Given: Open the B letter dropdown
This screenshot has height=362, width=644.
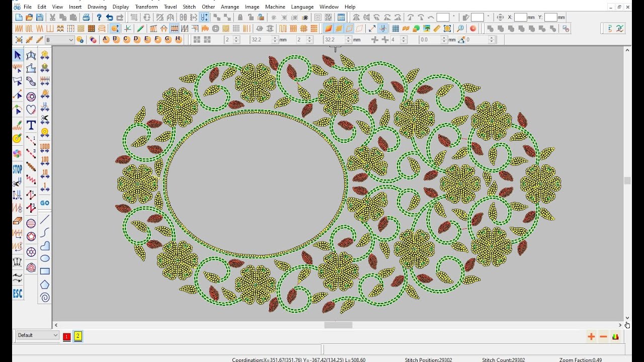Looking at the screenshot, I should click(x=60, y=40).
